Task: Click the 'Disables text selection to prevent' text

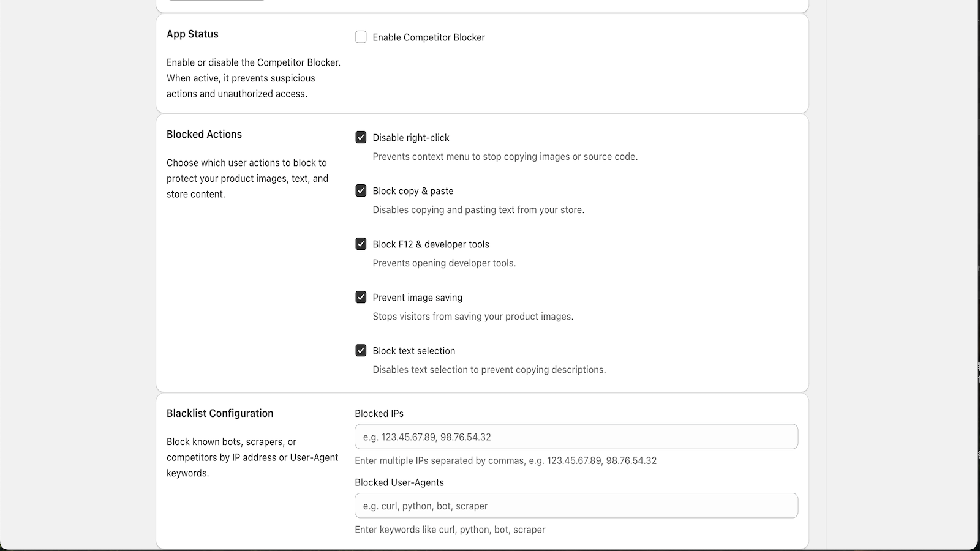Action: click(489, 369)
